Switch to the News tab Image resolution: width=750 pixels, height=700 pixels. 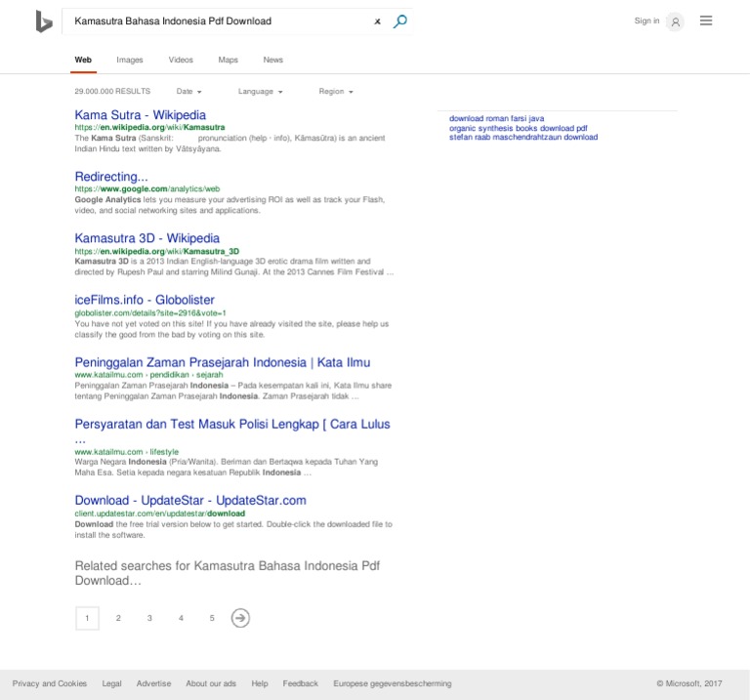click(273, 60)
